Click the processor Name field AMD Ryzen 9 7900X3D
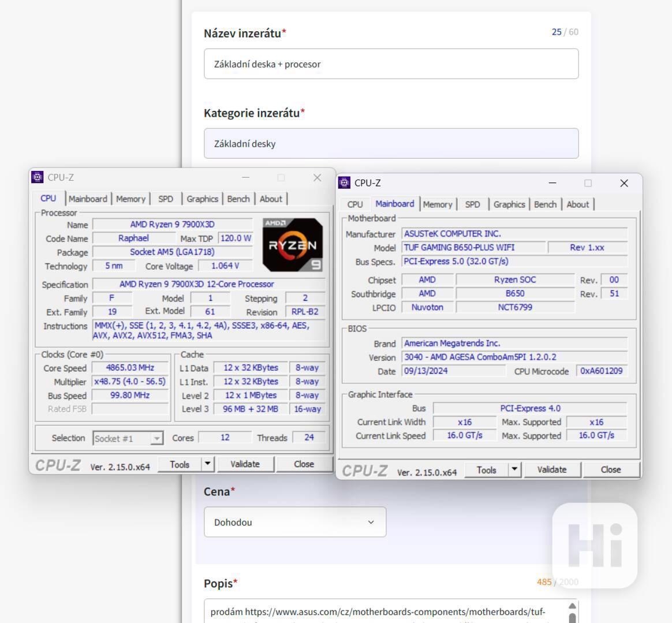 coord(172,224)
